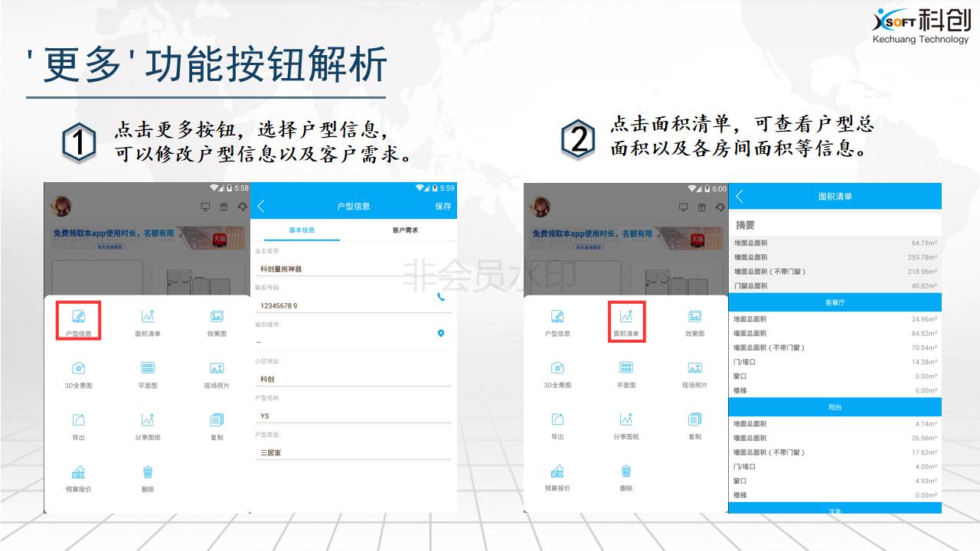Screen dimensions: 980x551
Task: Click the 户型类型 field 三居室
Action: [353, 452]
